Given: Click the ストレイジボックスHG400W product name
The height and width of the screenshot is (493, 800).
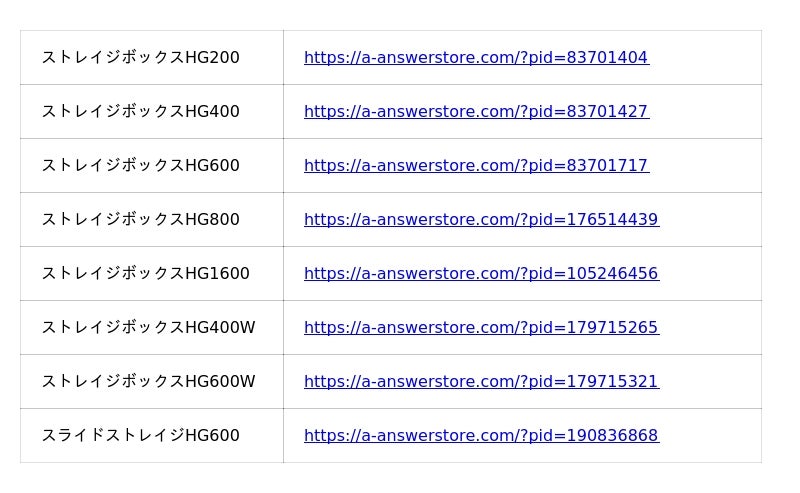Looking at the screenshot, I should click(x=149, y=328).
